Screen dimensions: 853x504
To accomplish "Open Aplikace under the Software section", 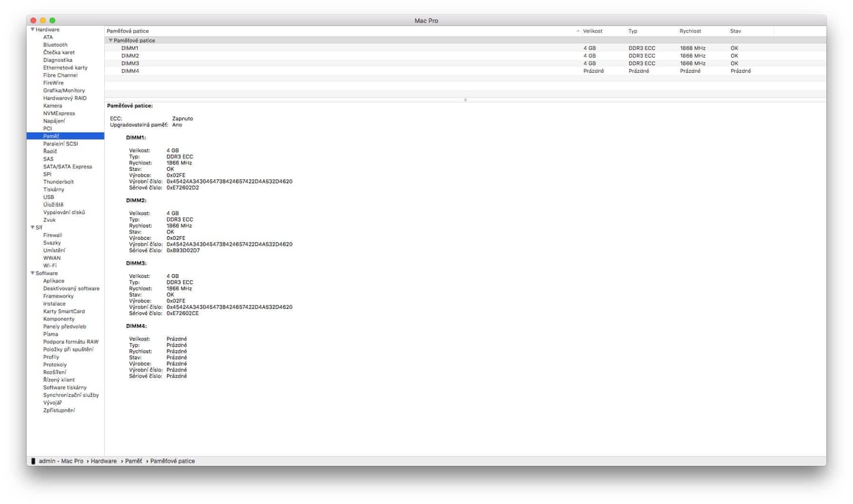I will pos(54,281).
